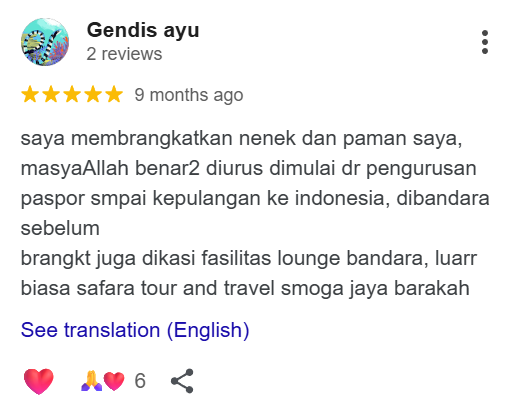Click the review line reading sebelum
Viewport: 513px width, 397px height.
pos(60,228)
